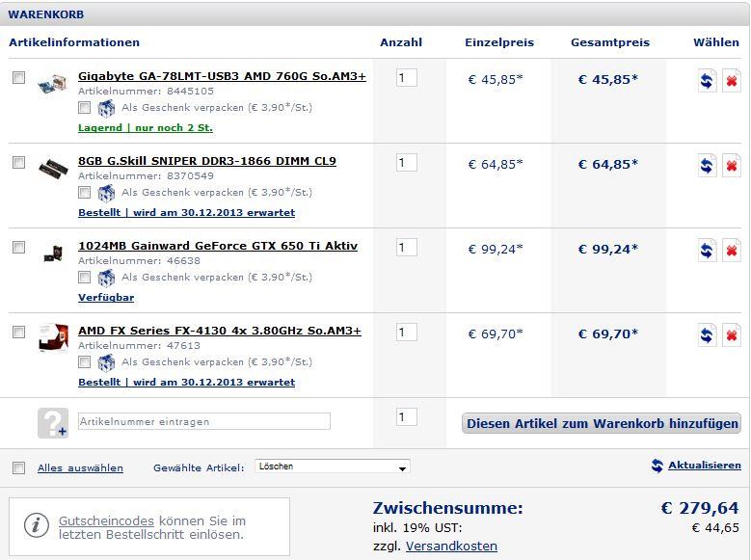751x560 pixels.
Task: Click the WARENKORB panel title
Action: coord(46,14)
